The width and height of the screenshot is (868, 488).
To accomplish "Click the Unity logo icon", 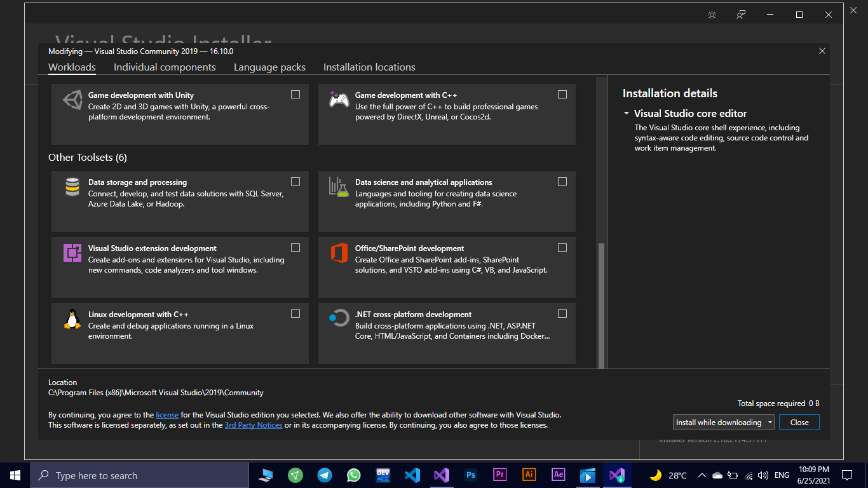I will (72, 100).
